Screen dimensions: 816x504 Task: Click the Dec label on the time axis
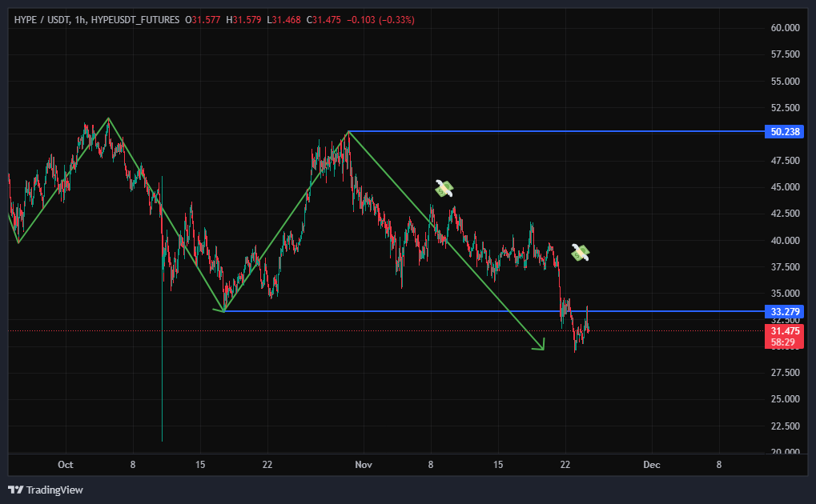[651, 464]
